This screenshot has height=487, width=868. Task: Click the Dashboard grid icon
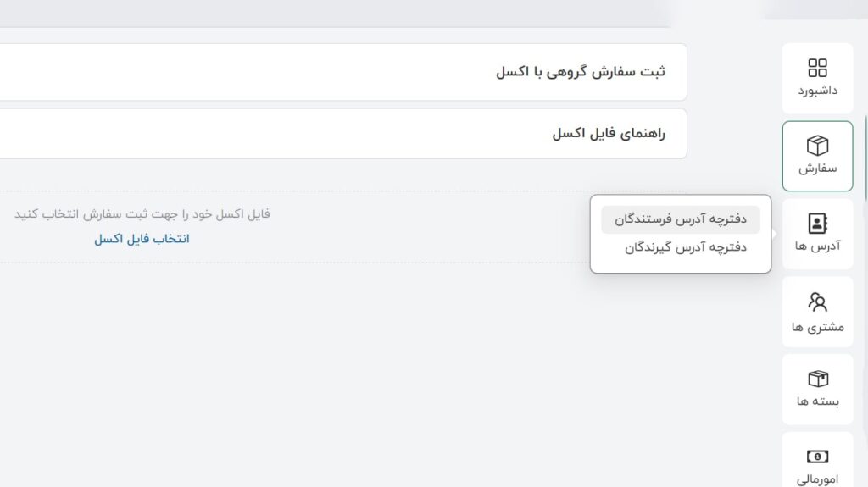(817, 68)
